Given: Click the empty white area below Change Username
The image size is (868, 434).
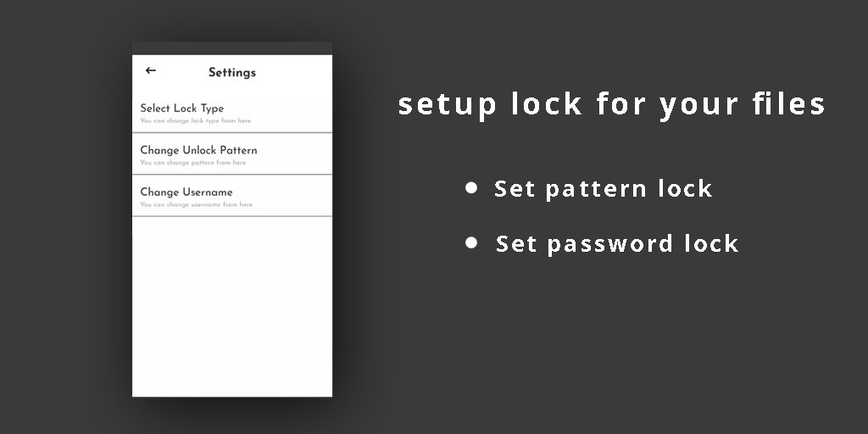Looking at the screenshot, I should pyautogui.click(x=231, y=305).
